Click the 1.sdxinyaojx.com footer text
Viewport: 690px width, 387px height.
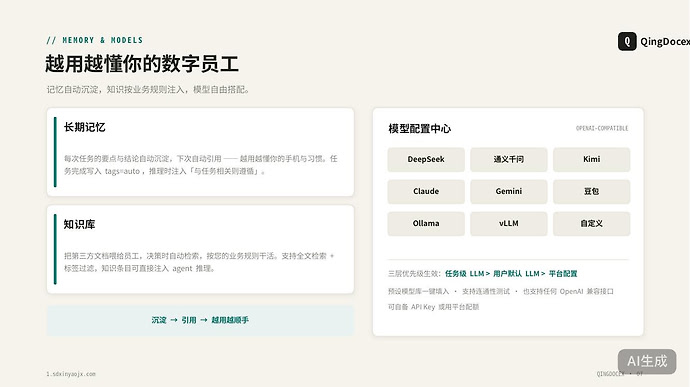point(71,374)
